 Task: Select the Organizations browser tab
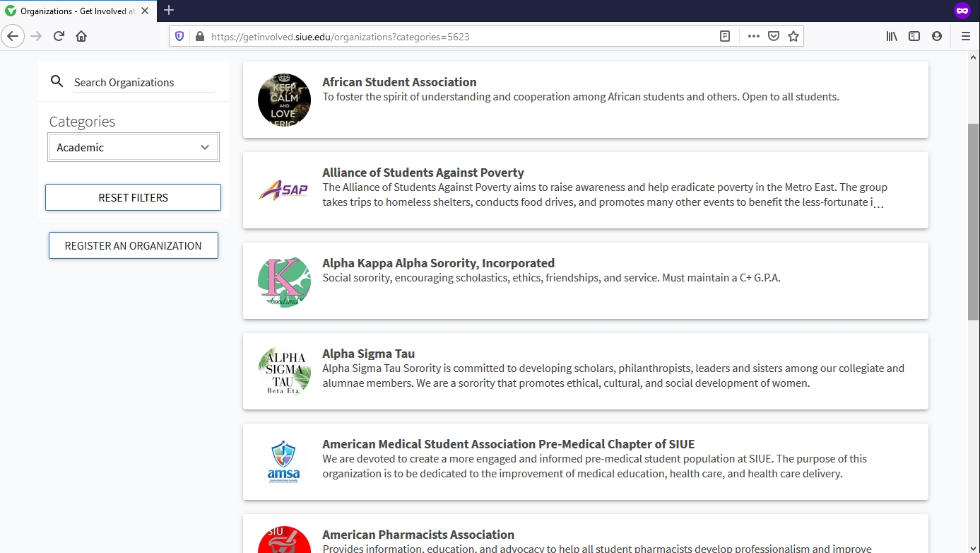click(x=76, y=11)
